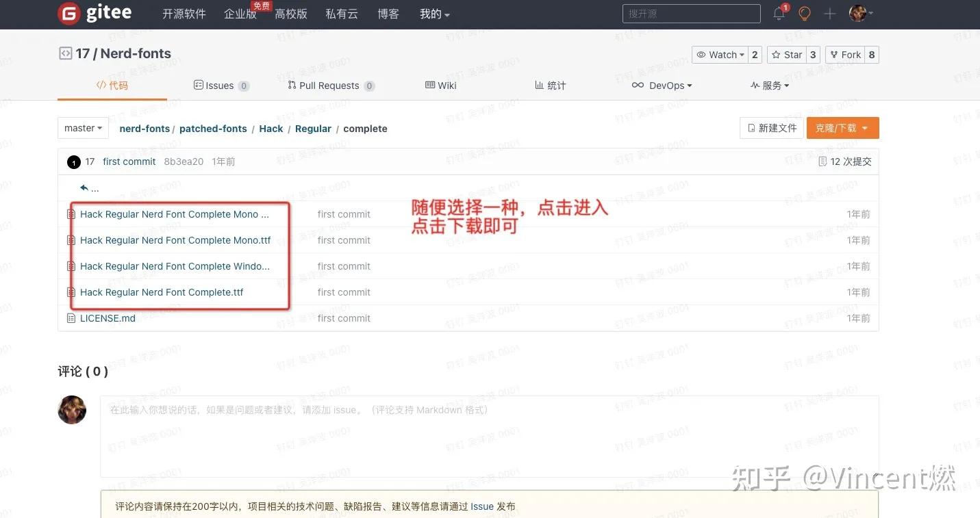This screenshot has height=518, width=980.
Task: Click the 新建文件 button
Action: point(771,128)
